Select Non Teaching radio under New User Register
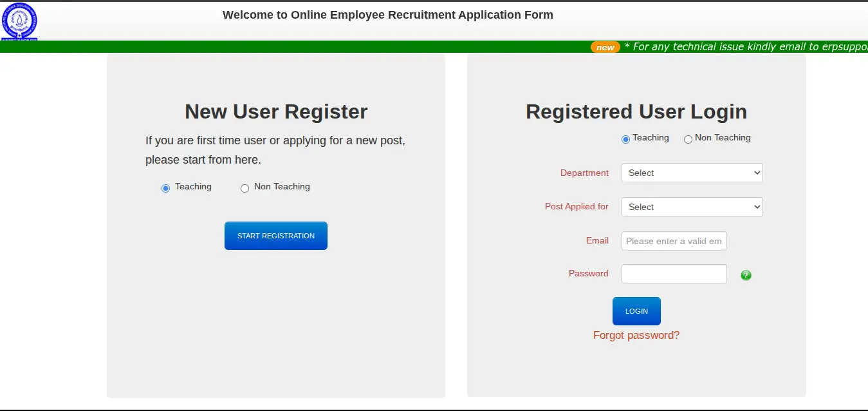Viewport: 868px width, 411px height. [245, 188]
